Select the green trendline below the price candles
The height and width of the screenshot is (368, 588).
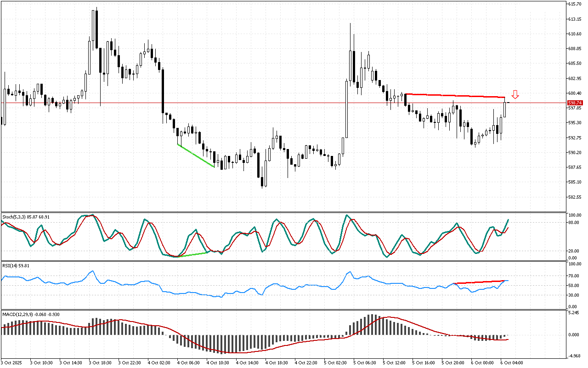point(196,155)
